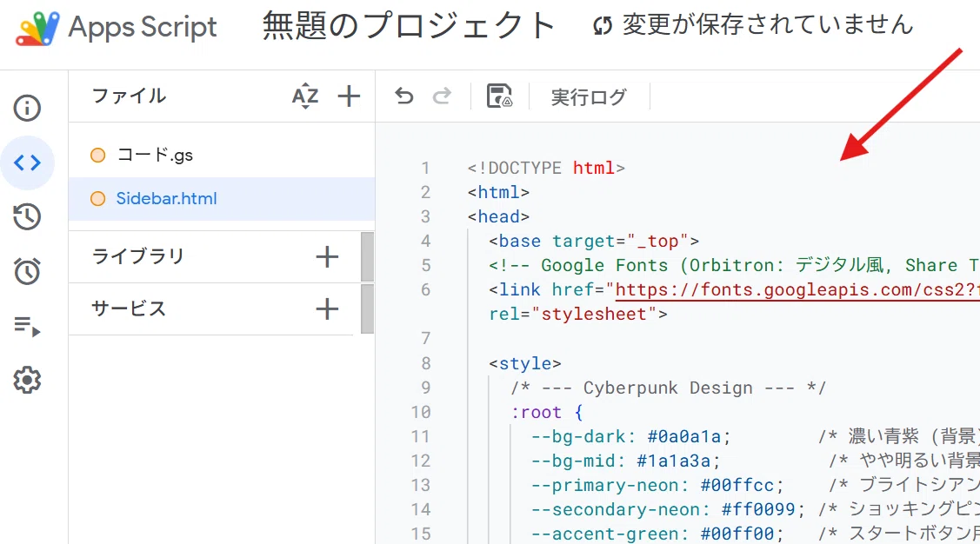Save the project to Drive
Viewport: 980px width, 544px height.
[499, 96]
